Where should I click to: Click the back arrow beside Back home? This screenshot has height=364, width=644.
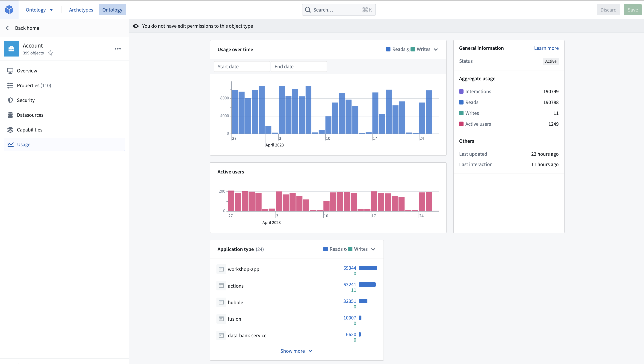coord(9,28)
